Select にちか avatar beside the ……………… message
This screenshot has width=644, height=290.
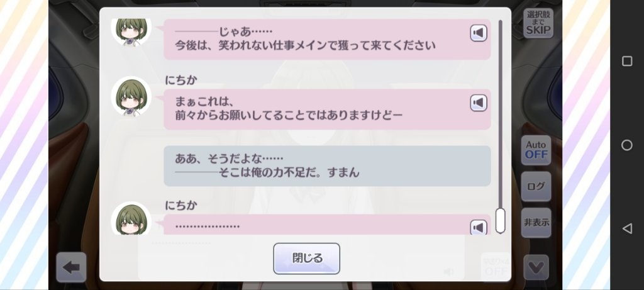131,218
